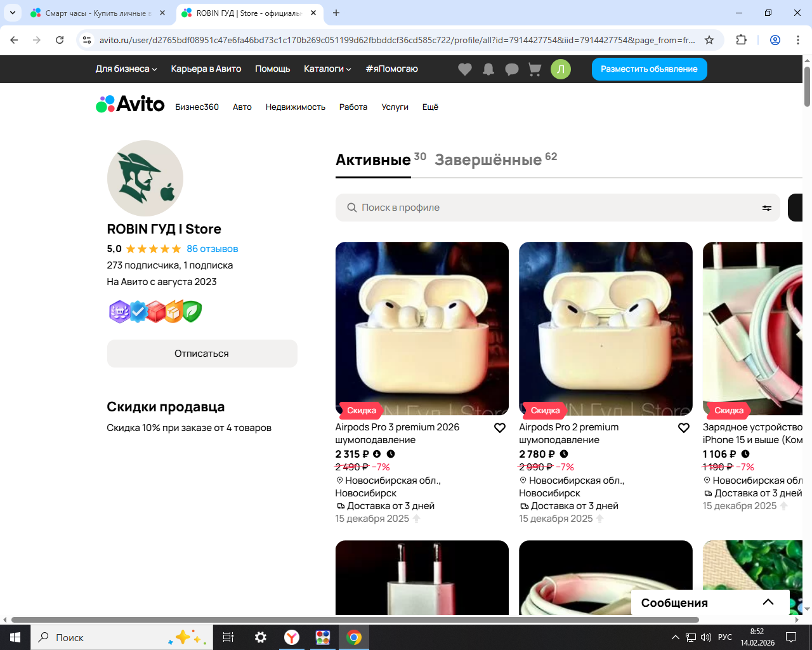Go back with the browser back arrow

(14, 40)
